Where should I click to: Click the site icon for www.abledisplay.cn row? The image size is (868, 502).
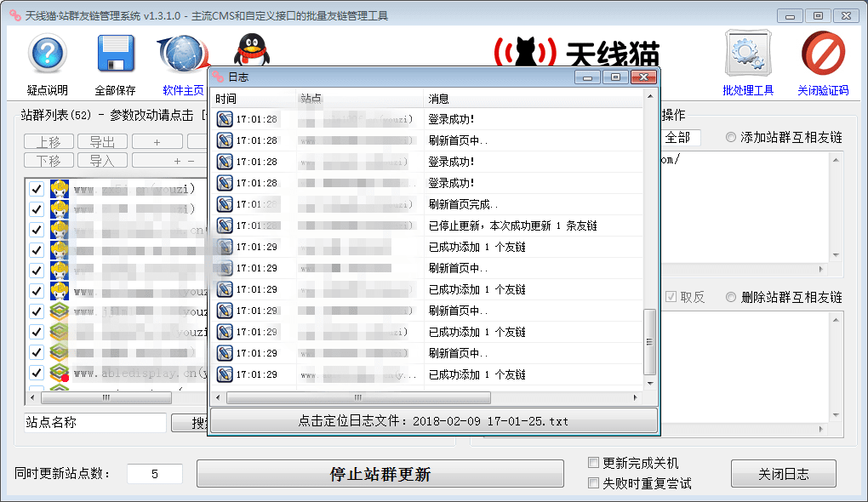click(60, 373)
